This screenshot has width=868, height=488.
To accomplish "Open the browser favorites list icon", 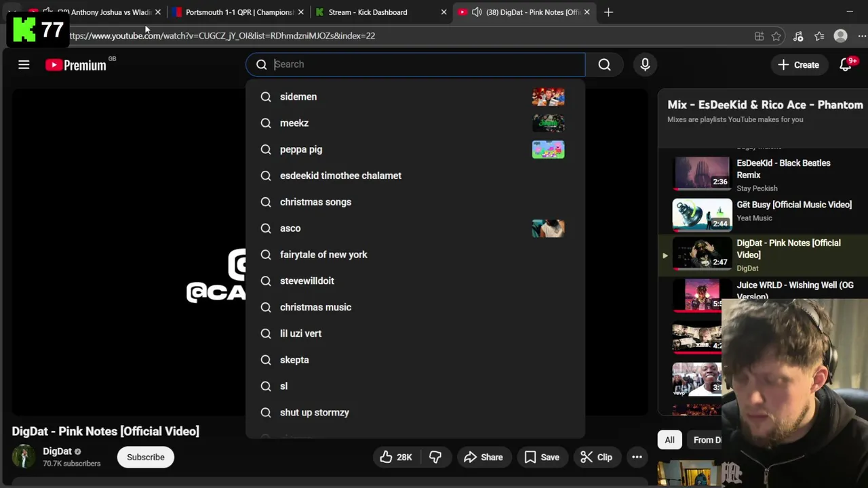I will pos(819,37).
